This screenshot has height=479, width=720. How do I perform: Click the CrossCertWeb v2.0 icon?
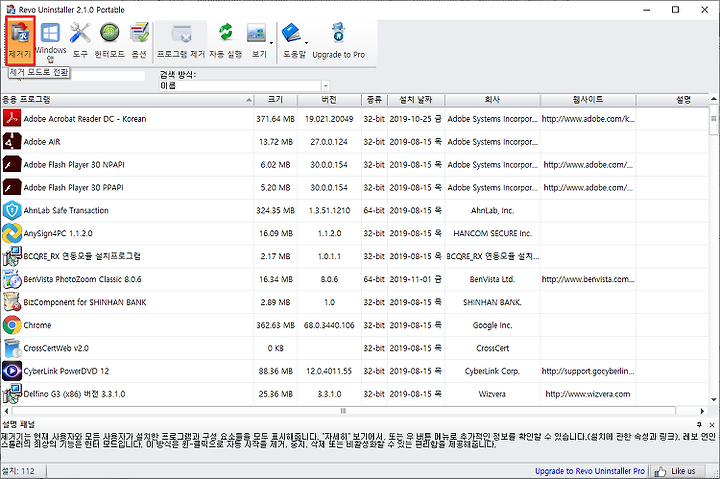pos(12,348)
